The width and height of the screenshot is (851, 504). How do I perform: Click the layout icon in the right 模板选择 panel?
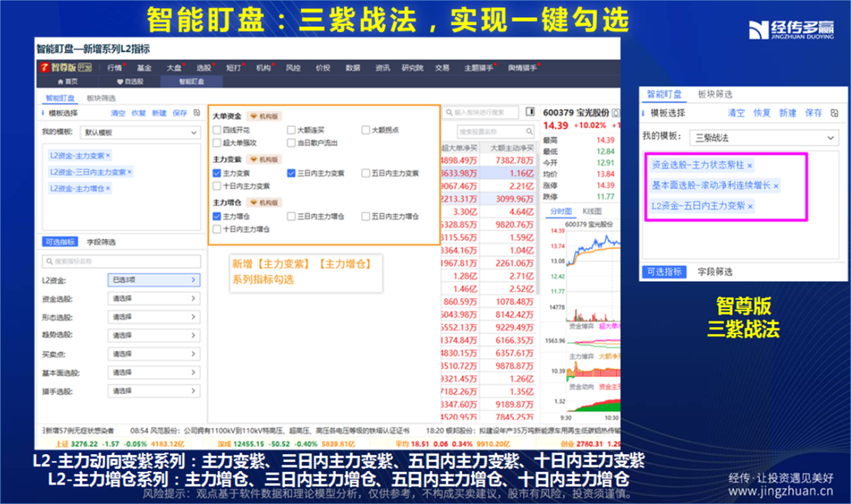pyautogui.click(x=834, y=113)
